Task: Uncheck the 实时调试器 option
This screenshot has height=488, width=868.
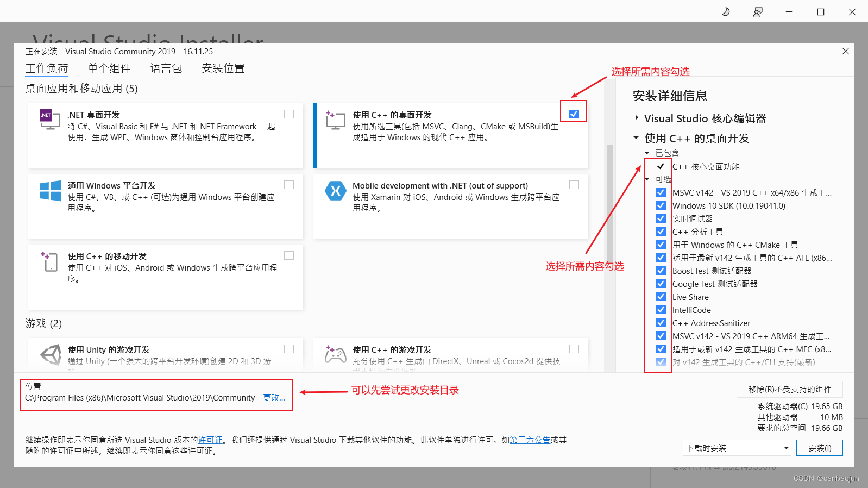Action: click(661, 218)
